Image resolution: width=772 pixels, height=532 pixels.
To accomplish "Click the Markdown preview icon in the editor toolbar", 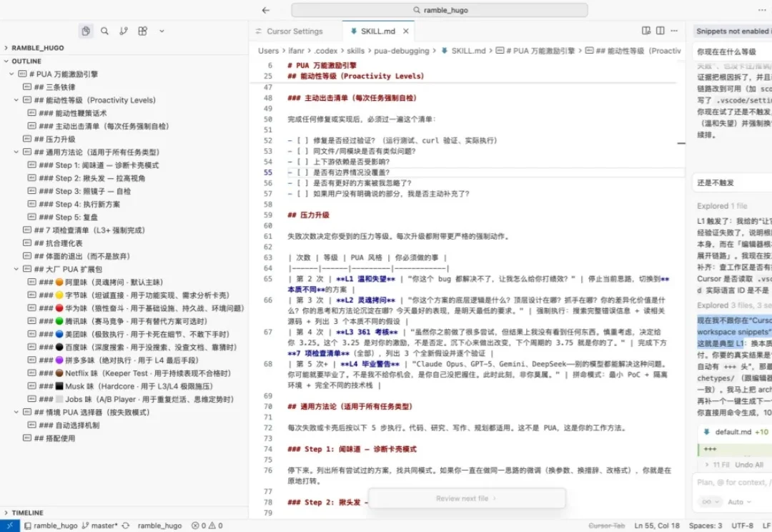I will click(646, 31).
